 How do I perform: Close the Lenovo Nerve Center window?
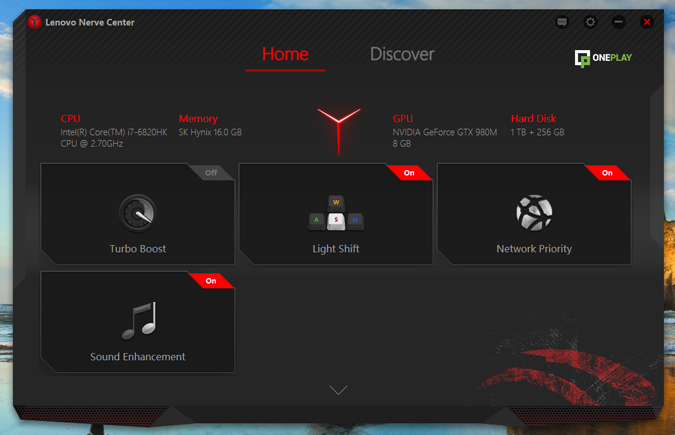647,22
